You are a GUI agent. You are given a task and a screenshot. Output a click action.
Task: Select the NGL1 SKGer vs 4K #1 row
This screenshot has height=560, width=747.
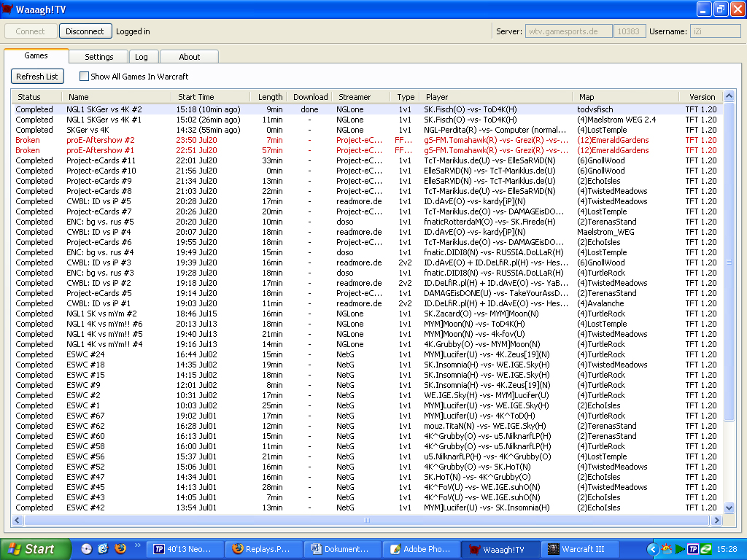(366, 120)
